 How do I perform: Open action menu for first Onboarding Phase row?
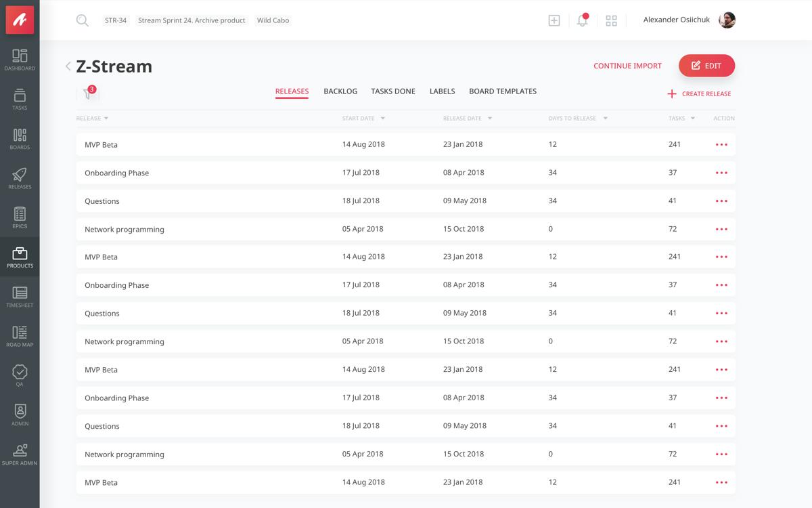721,173
